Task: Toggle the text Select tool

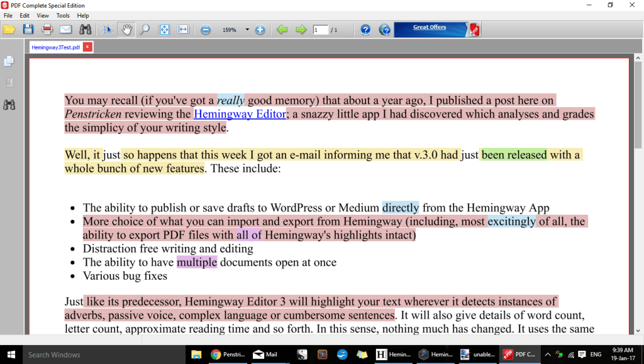Action: click(108, 29)
